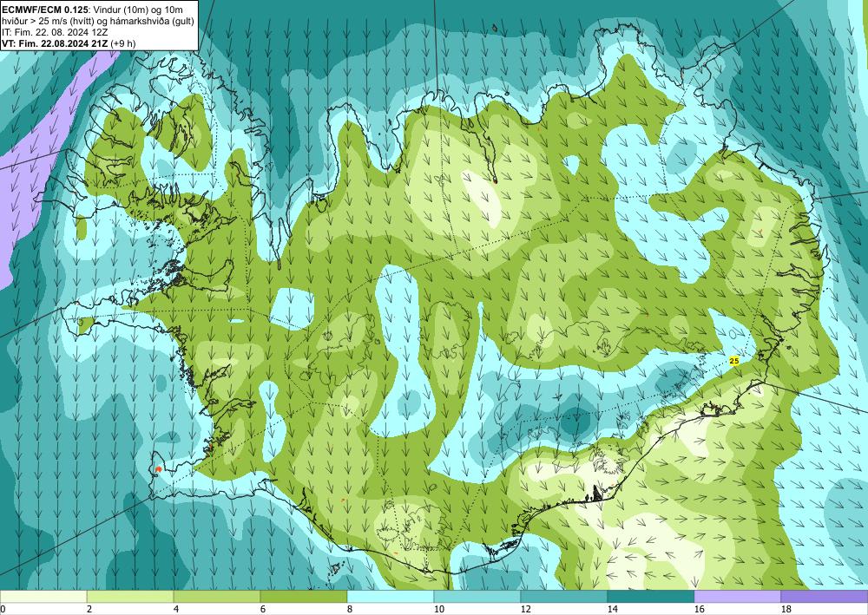The height and width of the screenshot is (615, 868).
Task: Select the 2–4 m/s legend color
Action: [x=130, y=596]
